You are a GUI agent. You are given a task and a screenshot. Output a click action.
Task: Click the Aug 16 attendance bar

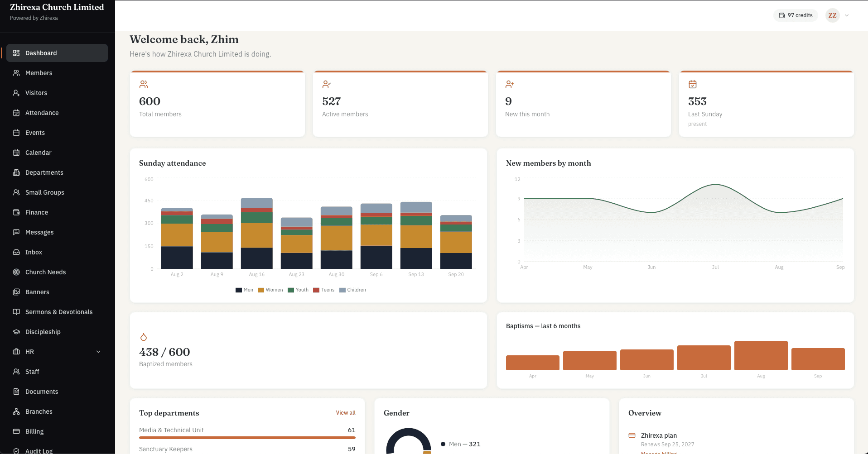pos(257,234)
